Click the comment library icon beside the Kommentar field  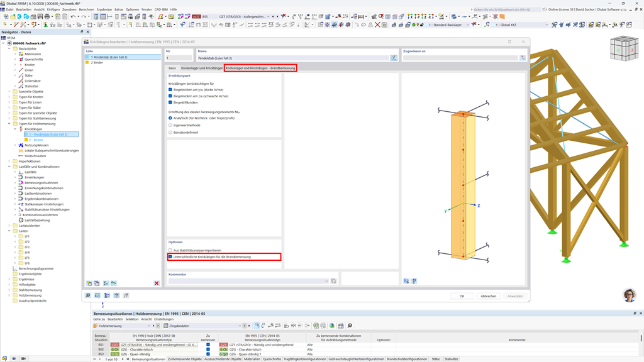tap(333, 281)
